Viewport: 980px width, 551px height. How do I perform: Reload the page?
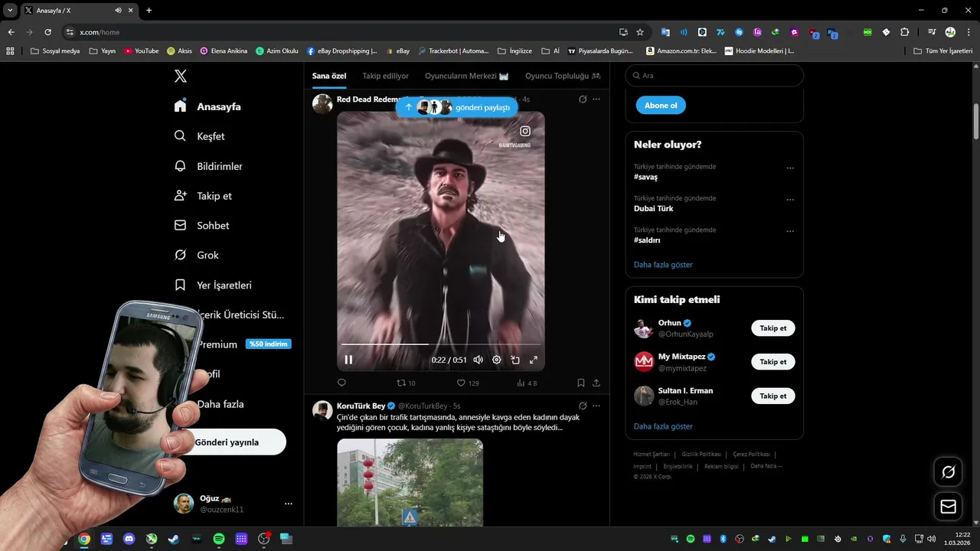pos(47,32)
